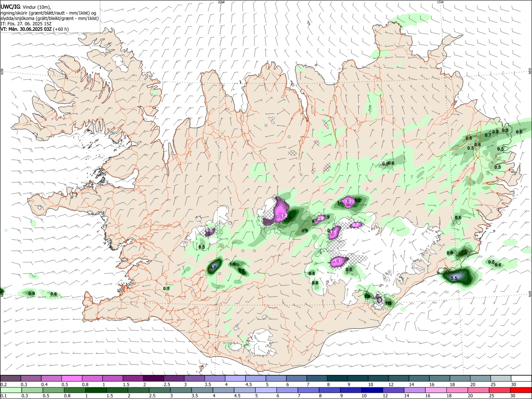The width and height of the screenshot is (532, 399).
Task: Click the 'UWC/IG: Vindur (10m),' title line
Action: point(26,7)
